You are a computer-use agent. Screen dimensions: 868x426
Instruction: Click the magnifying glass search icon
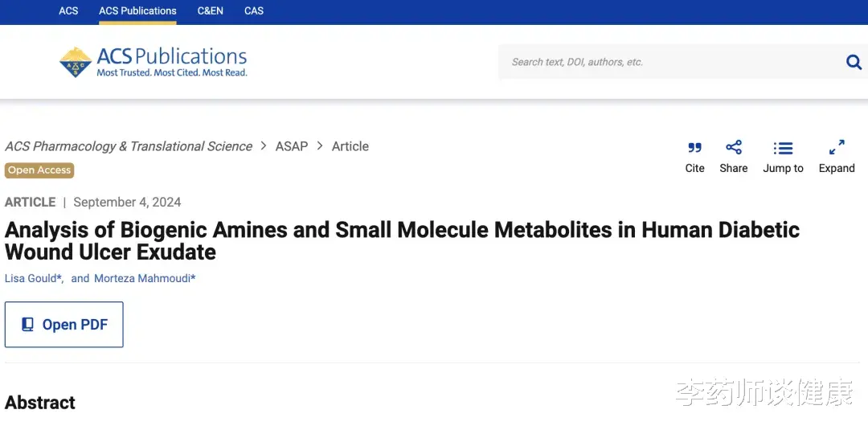pyautogui.click(x=854, y=62)
